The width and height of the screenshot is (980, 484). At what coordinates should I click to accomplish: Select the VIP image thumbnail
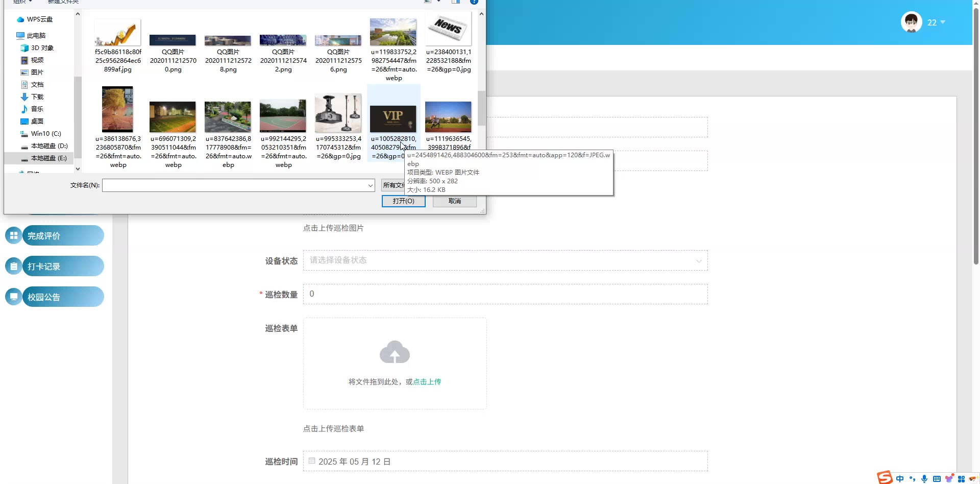click(393, 118)
